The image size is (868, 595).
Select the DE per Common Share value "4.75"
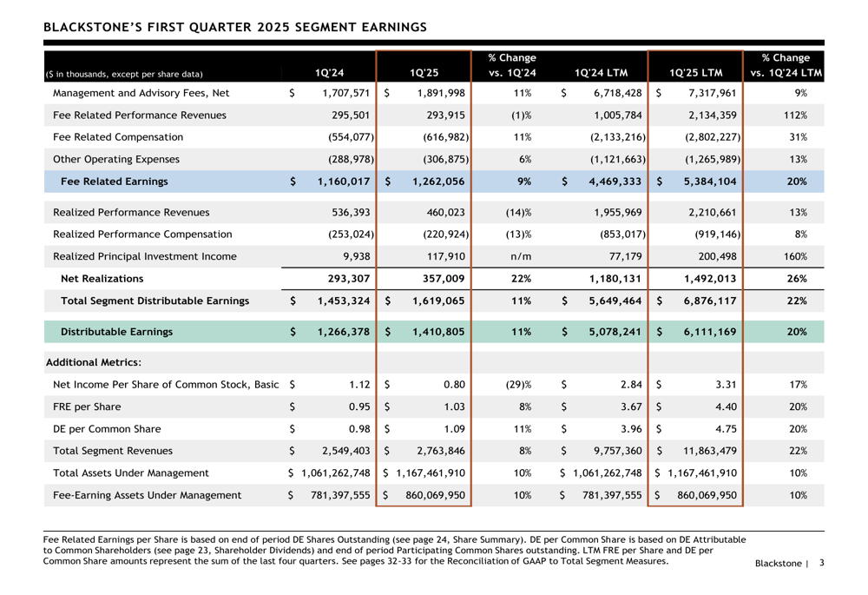[x=726, y=429]
